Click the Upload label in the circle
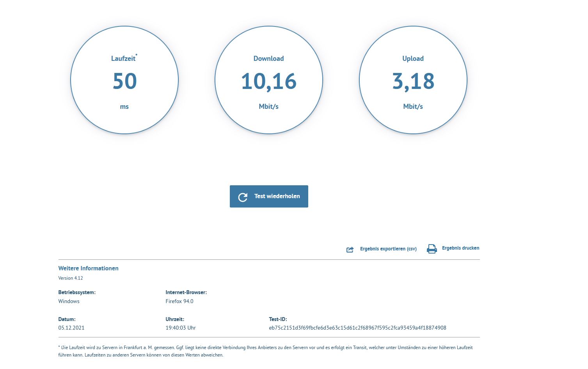 413,59
